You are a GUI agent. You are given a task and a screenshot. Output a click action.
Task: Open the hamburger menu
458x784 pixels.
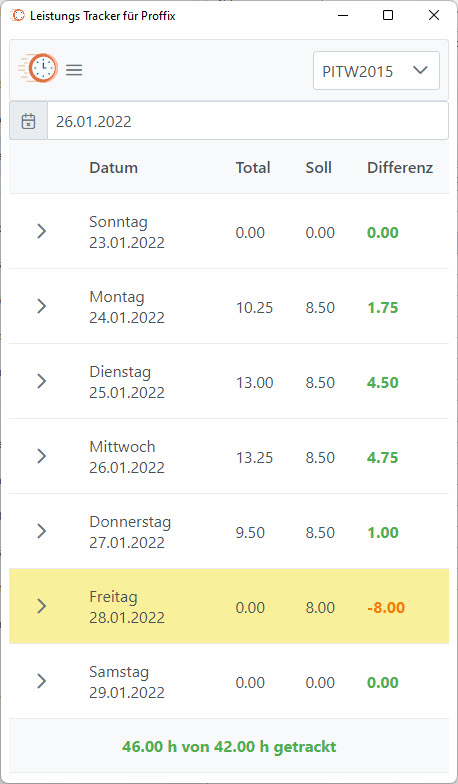coord(74,70)
